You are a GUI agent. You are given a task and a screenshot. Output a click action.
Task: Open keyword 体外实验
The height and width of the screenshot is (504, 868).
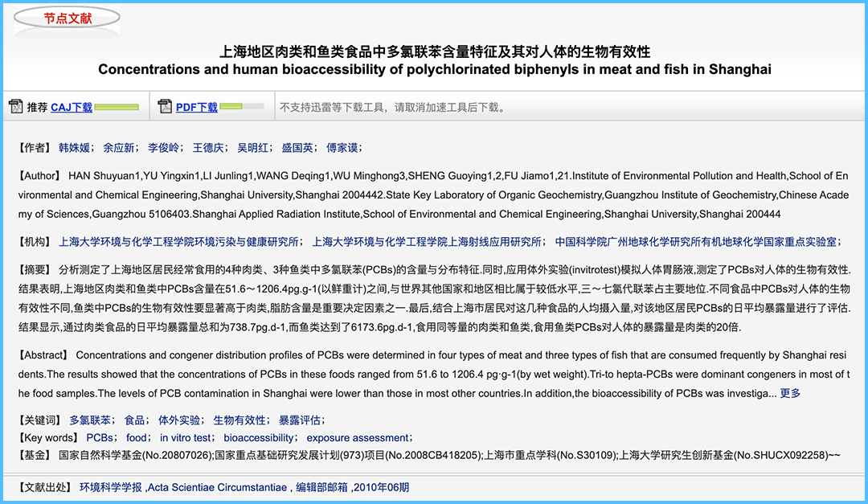pos(178,420)
